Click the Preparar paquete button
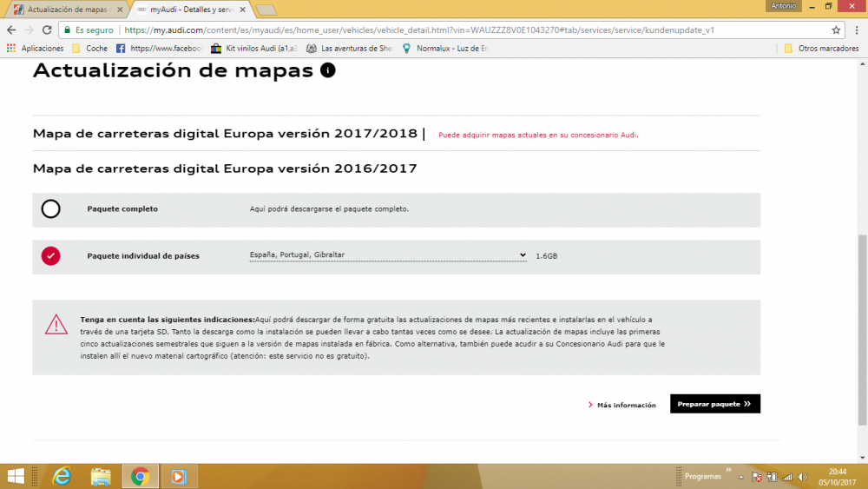This screenshot has width=868, height=489. point(714,404)
